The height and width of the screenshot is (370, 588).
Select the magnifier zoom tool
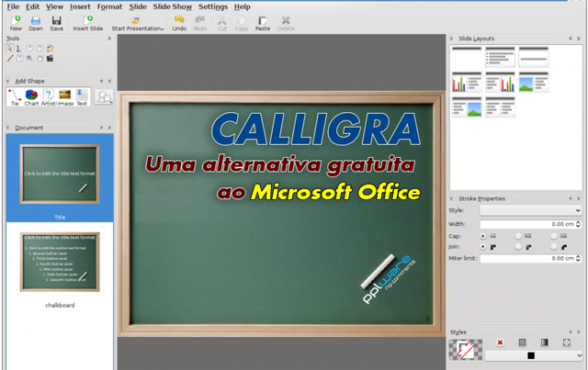click(29, 58)
